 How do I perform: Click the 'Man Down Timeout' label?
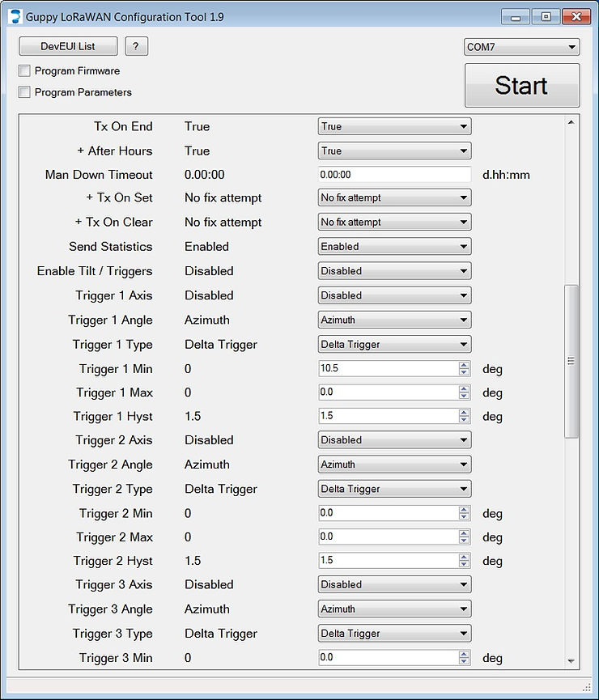[99, 175]
